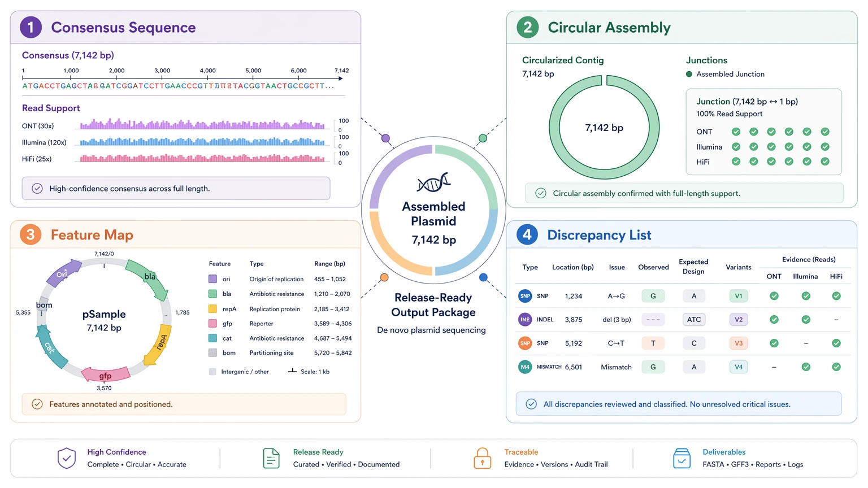868x488 pixels.
Task: Click the ONT check for INDEL 3,875 row
Action: [774, 320]
